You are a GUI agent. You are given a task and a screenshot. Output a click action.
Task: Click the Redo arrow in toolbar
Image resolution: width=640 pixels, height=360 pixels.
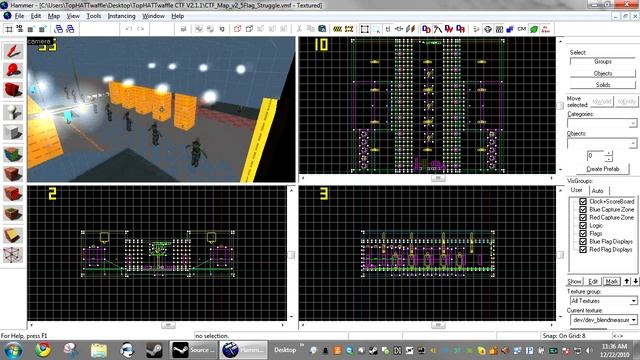[140, 29]
